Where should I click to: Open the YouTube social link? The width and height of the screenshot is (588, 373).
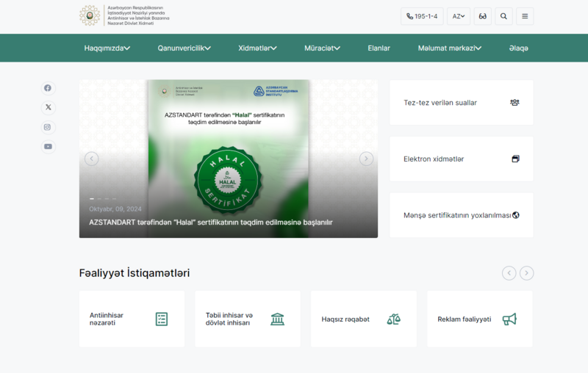[48, 146]
